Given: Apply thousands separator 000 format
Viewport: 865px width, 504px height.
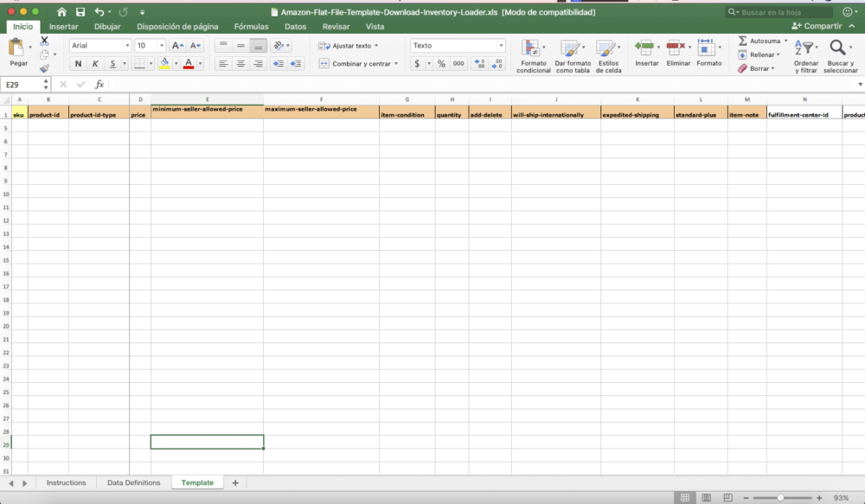Looking at the screenshot, I should [x=458, y=63].
